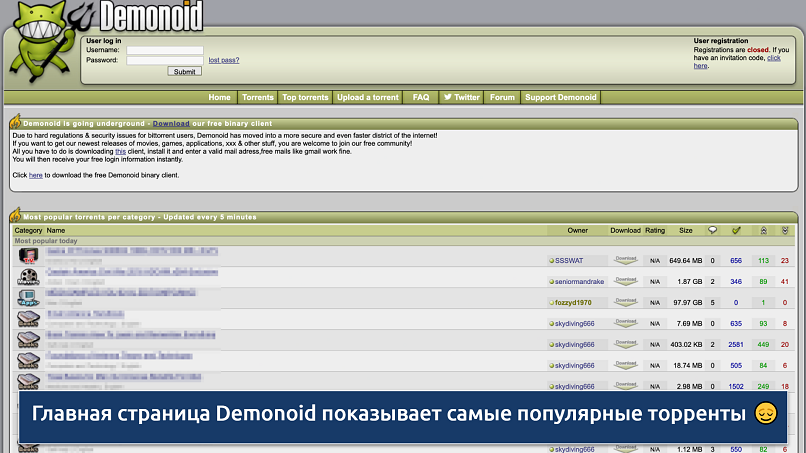The width and height of the screenshot is (806, 453).
Task: Click into the Username input field
Action: [165, 49]
